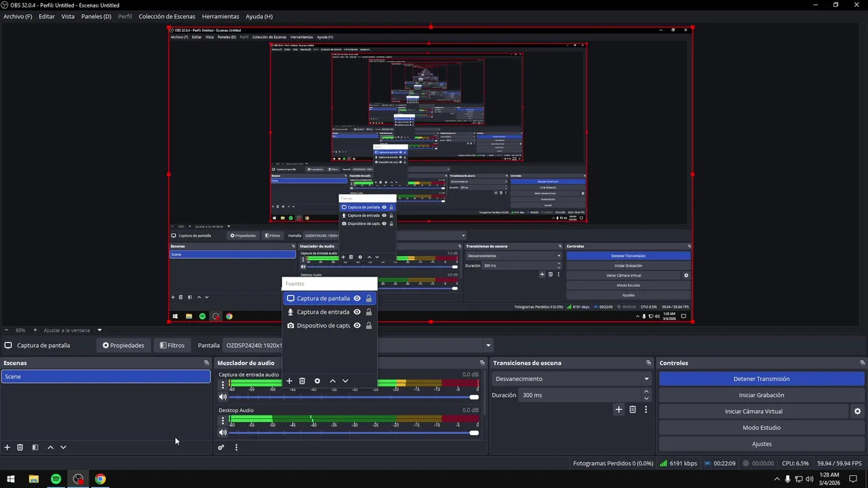Open the Windows Start menu
This screenshot has height=488, width=868.
(x=11, y=479)
